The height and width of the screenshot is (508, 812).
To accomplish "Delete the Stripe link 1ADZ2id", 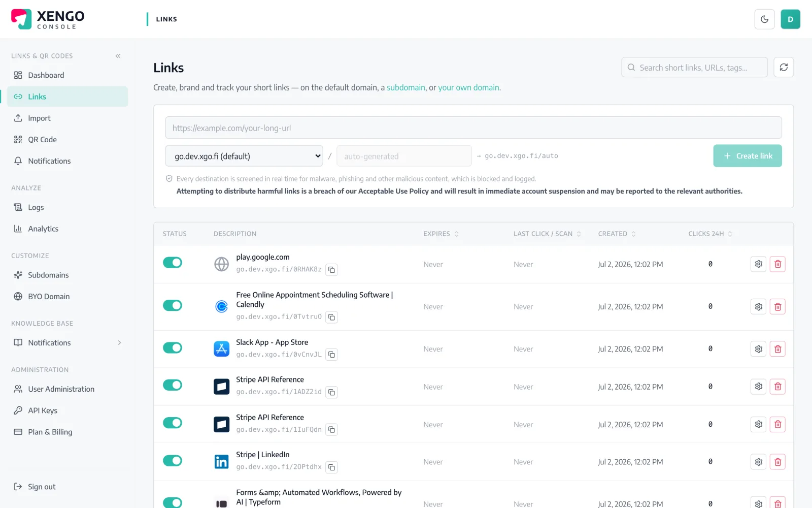I will click(x=777, y=387).
